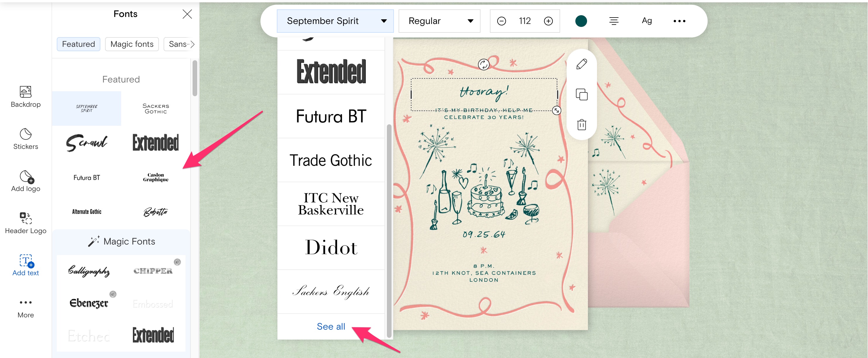Viewport: 868px width, 358px height.
Task: Choose the Etched magic font
Action: pos(89,335)
